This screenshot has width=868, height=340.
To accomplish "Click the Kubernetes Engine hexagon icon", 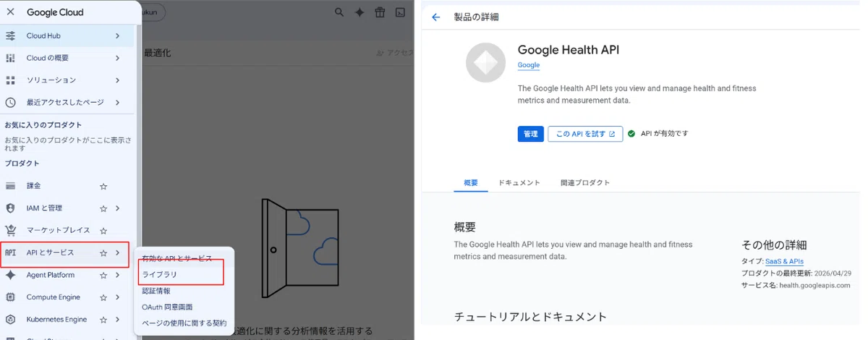I will coord(10,320).
